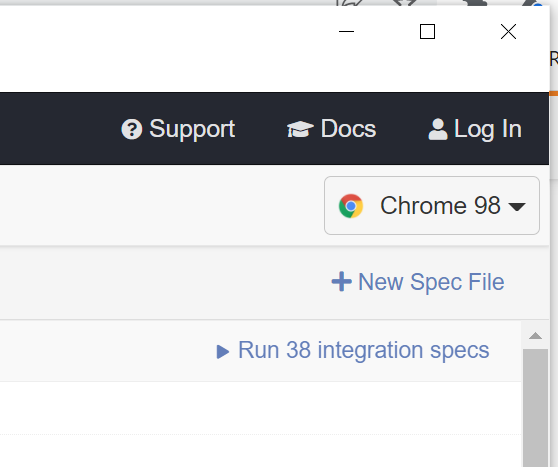Click the plus icon beside New Spec File
Viewport: 558px width, 467px height.
342,282
